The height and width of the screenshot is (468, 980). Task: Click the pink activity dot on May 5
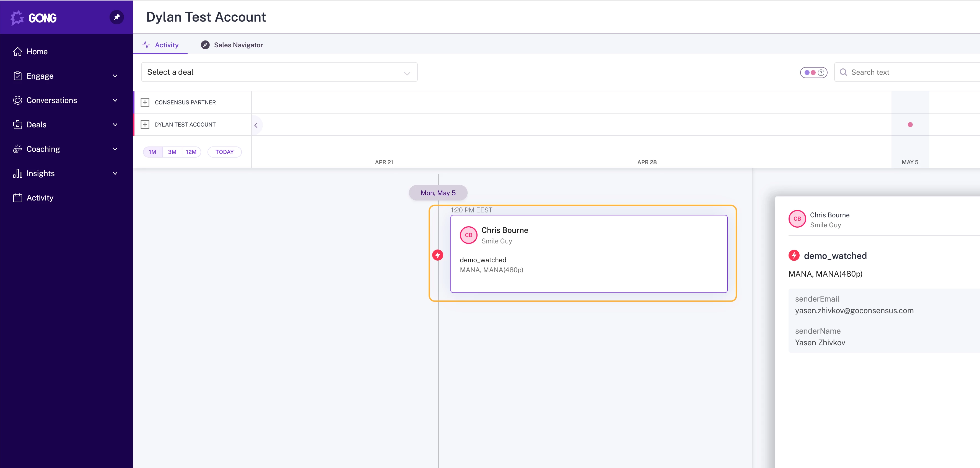point(910,125)
